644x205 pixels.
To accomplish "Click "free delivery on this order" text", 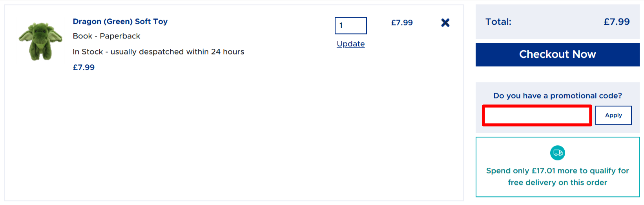I will [557, 183].
